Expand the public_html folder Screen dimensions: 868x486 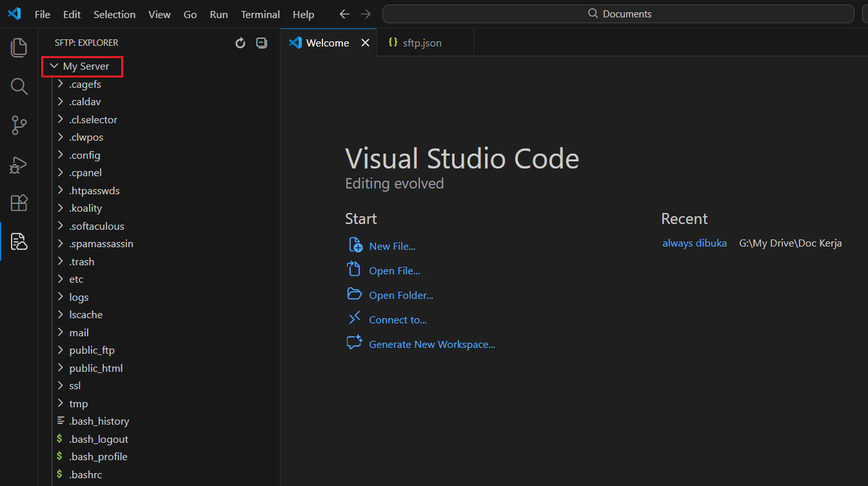[x=95, y=368]
